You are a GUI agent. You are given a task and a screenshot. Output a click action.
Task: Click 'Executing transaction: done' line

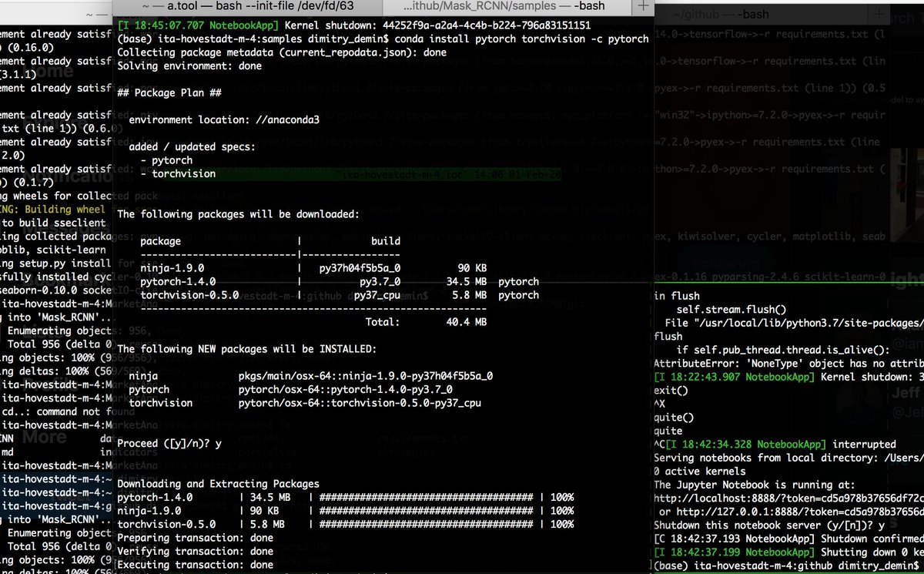(195, 565)
